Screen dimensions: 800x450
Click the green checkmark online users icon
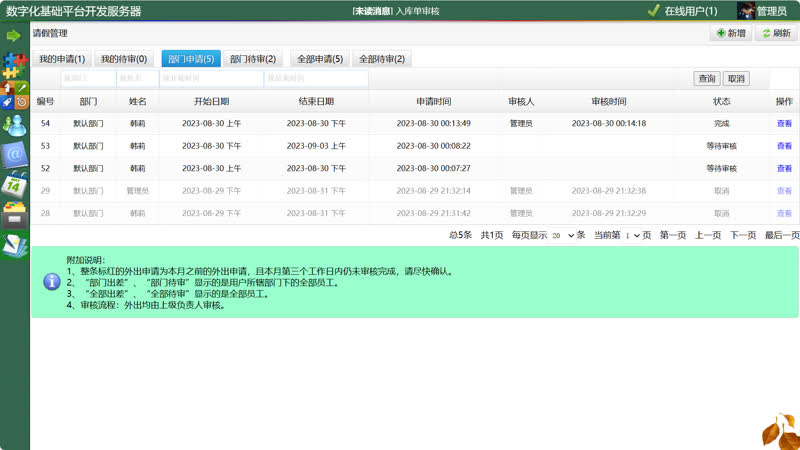[653, 11]
